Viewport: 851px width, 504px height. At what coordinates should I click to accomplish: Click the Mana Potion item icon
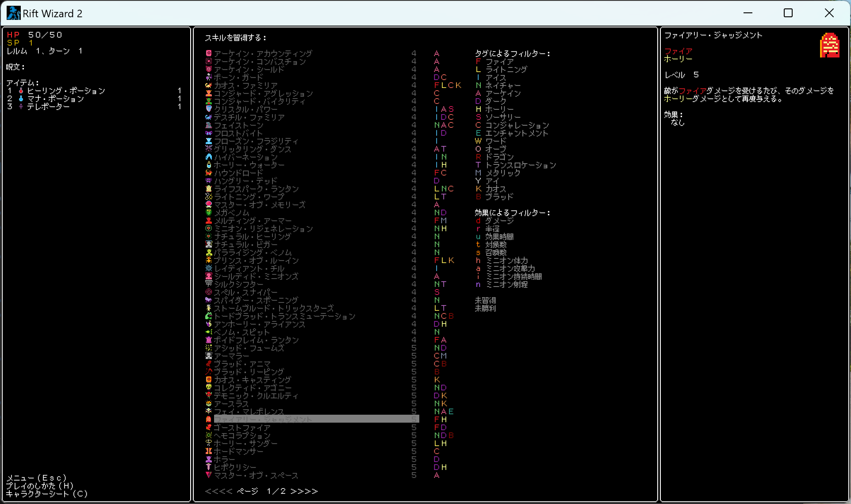tap(21, 99)
